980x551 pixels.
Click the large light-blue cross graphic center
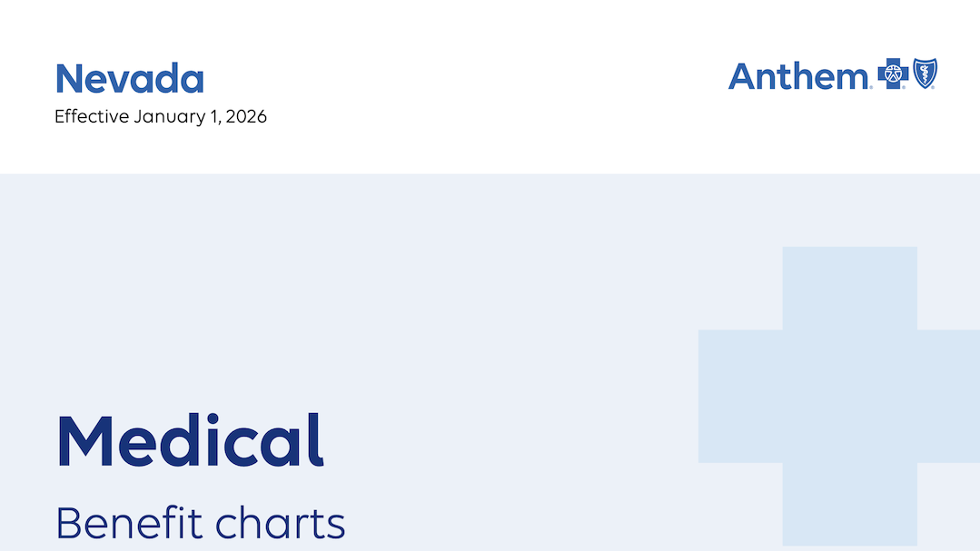click(x=849, y=396)
